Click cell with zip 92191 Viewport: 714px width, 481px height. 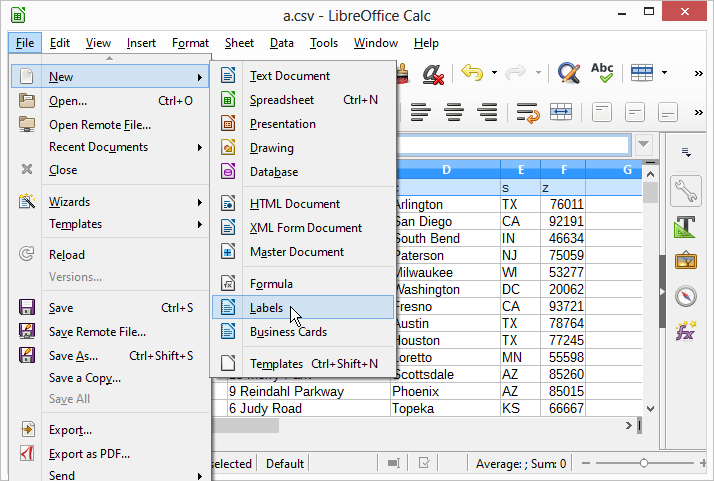[x=563, y=221]
